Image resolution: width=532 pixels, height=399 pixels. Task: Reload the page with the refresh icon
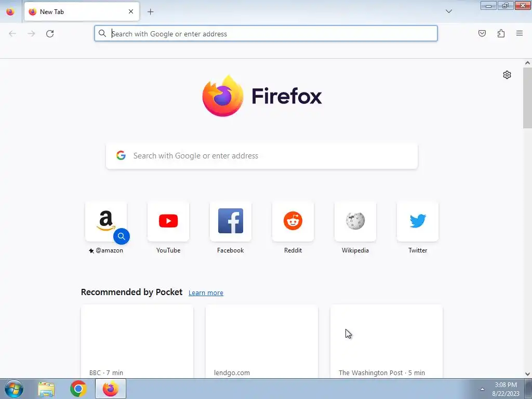pyautogui.click(x=50, y=34)
